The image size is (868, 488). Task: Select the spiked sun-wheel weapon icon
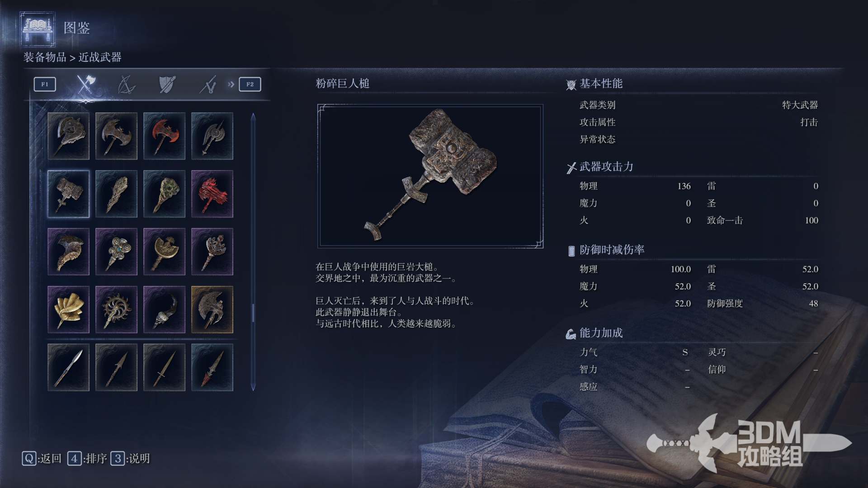(x=116, y=310)
